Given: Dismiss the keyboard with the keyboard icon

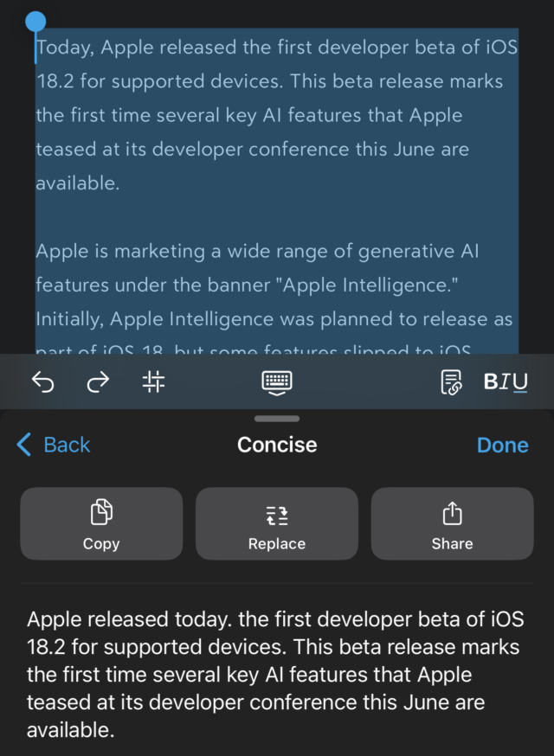Looking at the screenshot, I should point(277,382).
